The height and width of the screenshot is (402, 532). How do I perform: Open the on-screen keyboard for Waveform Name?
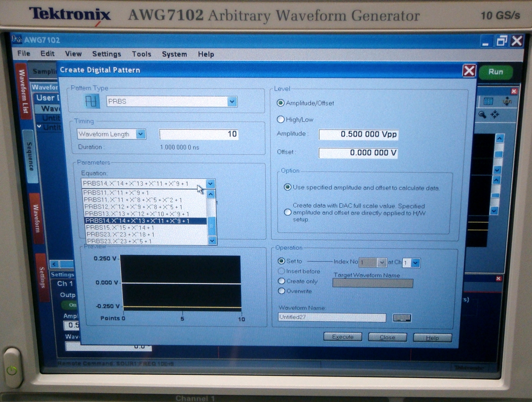[402, 318]
